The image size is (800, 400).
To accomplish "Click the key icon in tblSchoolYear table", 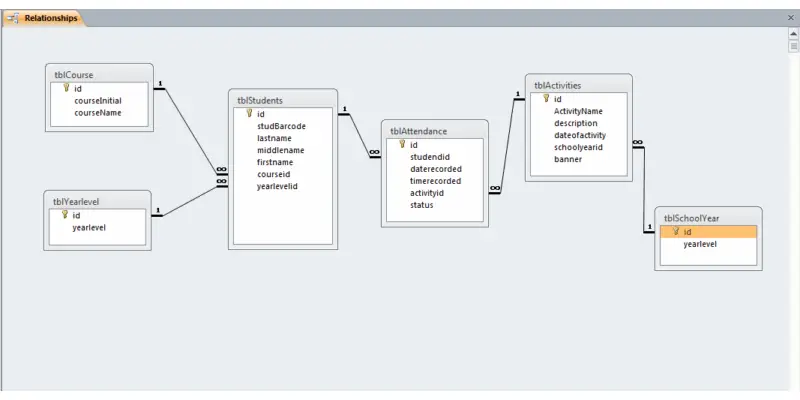I will coord(675,232).
